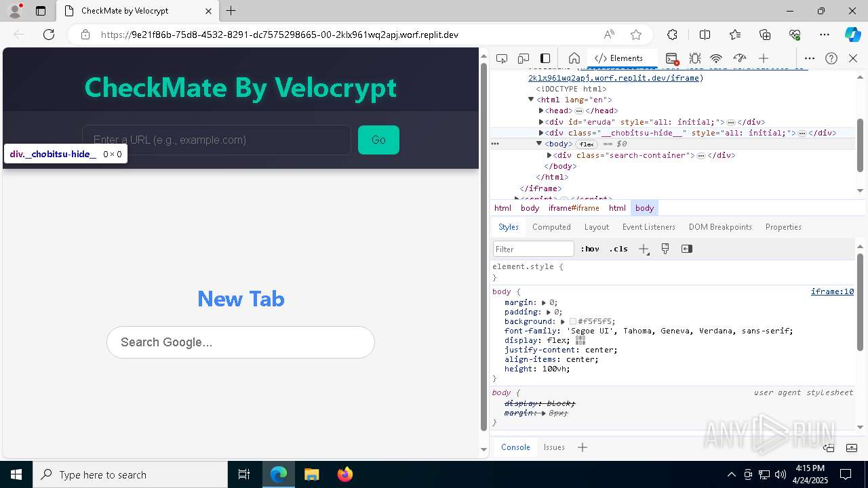The height and width of the screenshot is (488, 868).
Task: Select the highlighted body breadcrumb item
Action: click(x=644, y=208)
